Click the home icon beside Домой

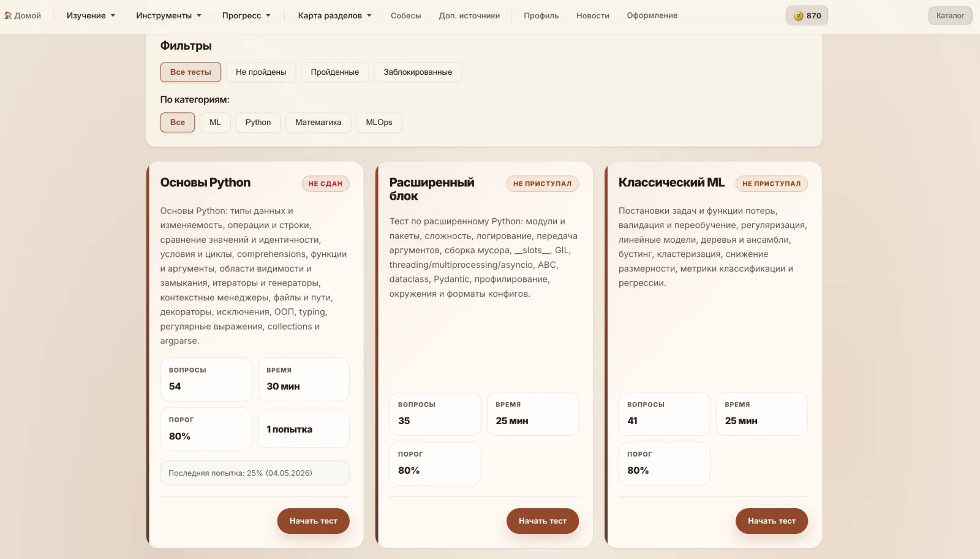8,15
